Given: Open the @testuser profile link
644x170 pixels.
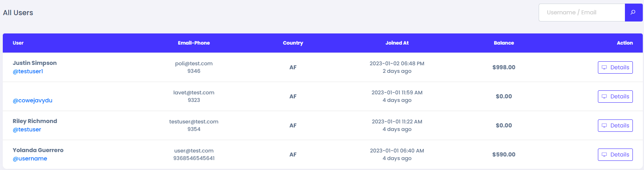Looking at the screenshot, I should pyautogui.click(x=27, y=130).
